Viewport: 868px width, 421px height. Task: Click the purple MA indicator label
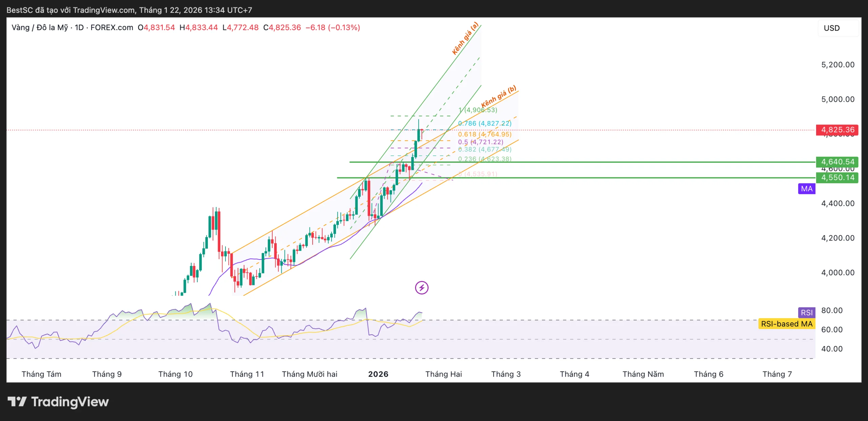click(x=807, y=189)
